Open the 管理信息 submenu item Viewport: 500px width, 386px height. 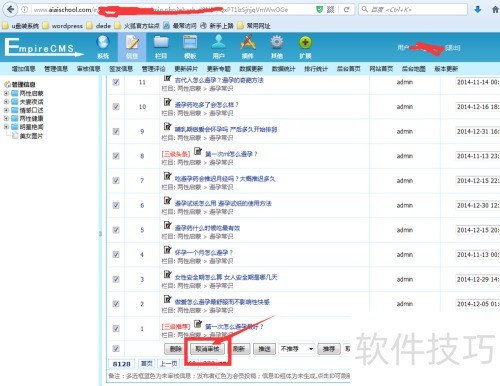click(x=56, y=69)
